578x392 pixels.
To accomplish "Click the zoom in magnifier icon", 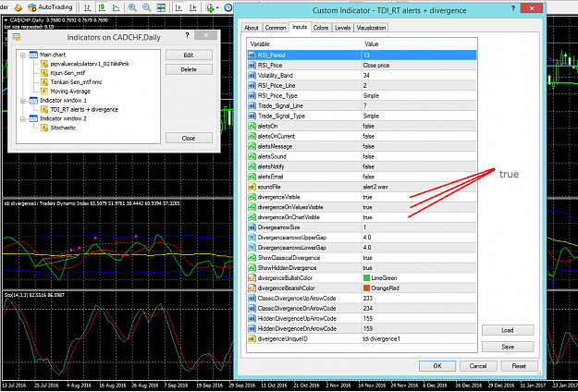I will [132, 7].
